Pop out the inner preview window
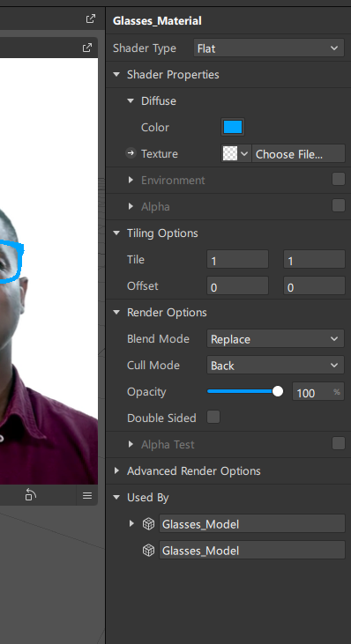The height and width of the screenshot is (644, 351). (87, 48)
